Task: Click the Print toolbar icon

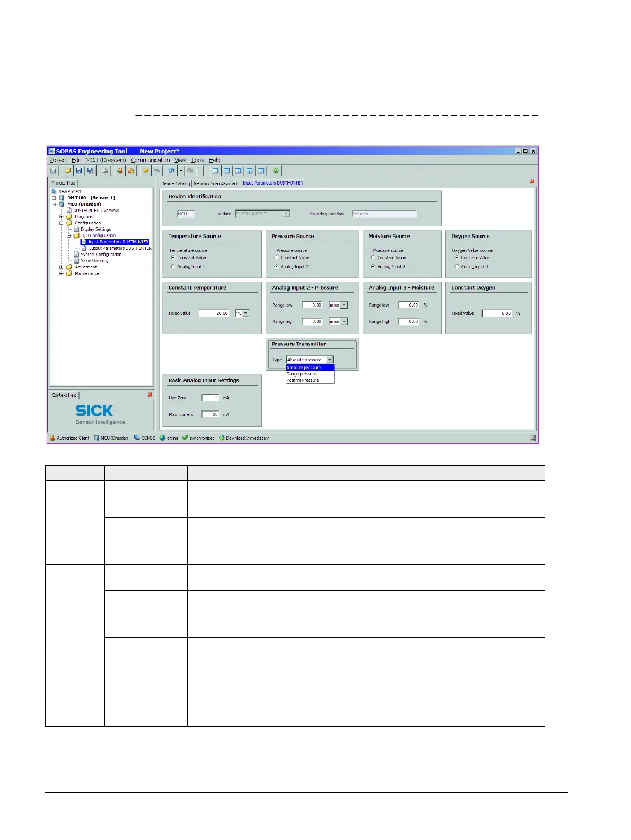Action: (105, 171)
